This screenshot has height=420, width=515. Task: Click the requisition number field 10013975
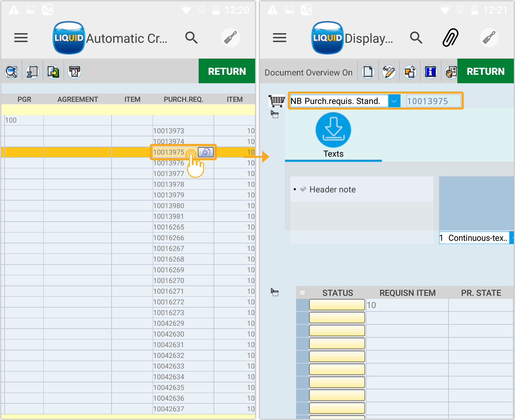[433, 101]
